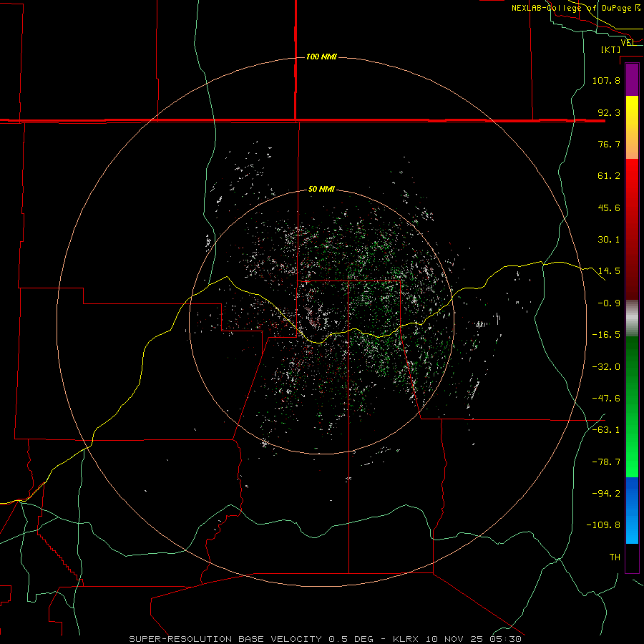Click the 92.3 legend value
The image size is (644, 644).
(x=609, y=112)
